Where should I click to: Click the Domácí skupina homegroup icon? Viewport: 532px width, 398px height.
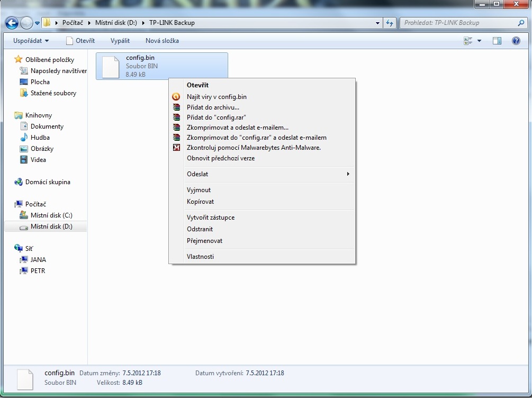coord(19,182)
